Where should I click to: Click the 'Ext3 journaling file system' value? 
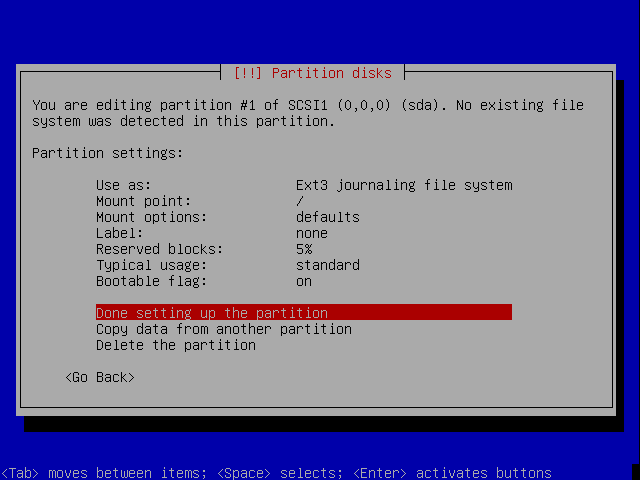point(404,185)
